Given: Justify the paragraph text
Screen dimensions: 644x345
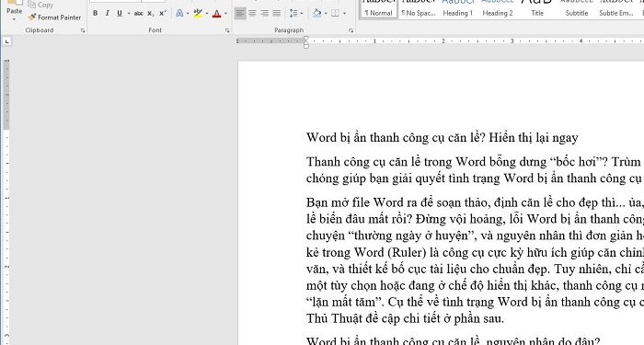Looking at the screenshot, I should click(x=277, y=13).
